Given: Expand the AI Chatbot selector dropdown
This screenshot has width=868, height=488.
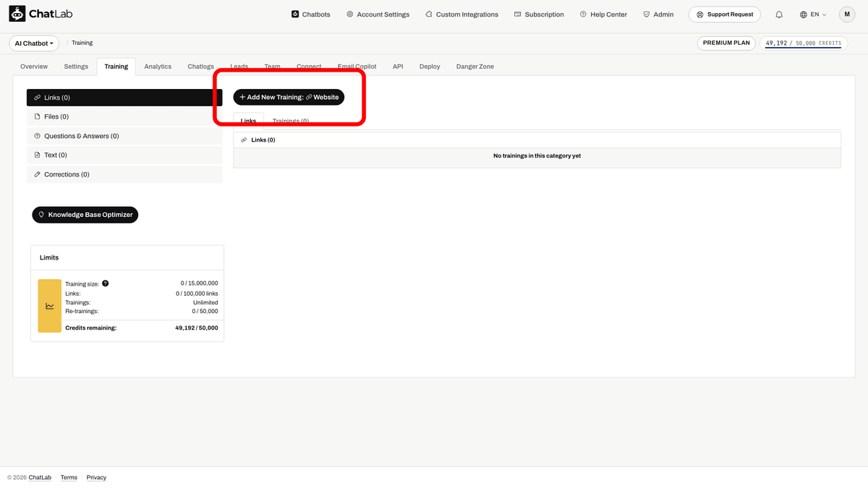Looking at the screenshot, I should tap(34, 43).
